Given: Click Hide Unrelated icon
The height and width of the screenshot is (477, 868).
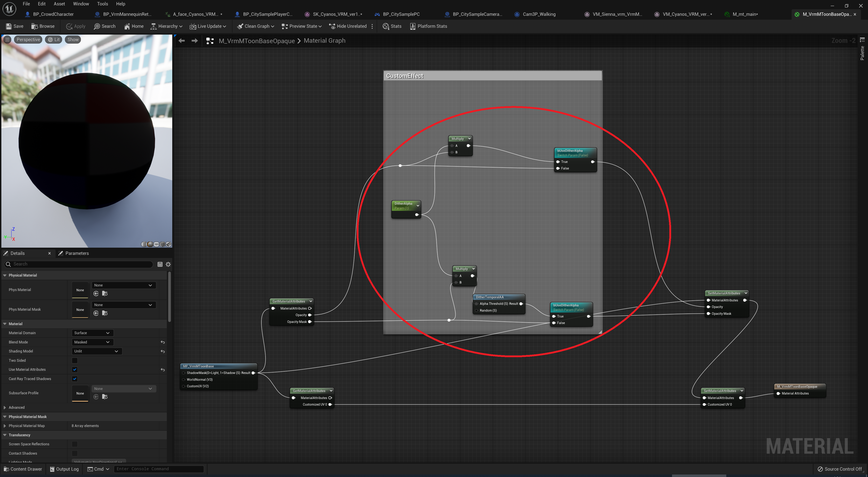Looking at the screenshot, I should 332,26.
